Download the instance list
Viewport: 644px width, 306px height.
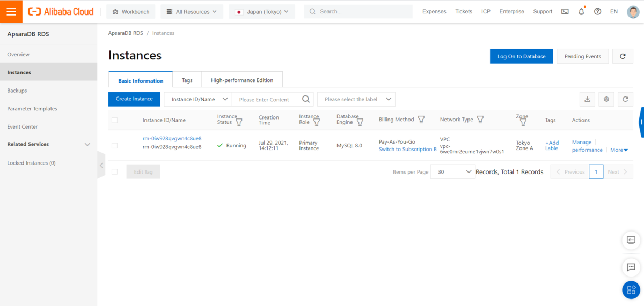coord(587,99)
